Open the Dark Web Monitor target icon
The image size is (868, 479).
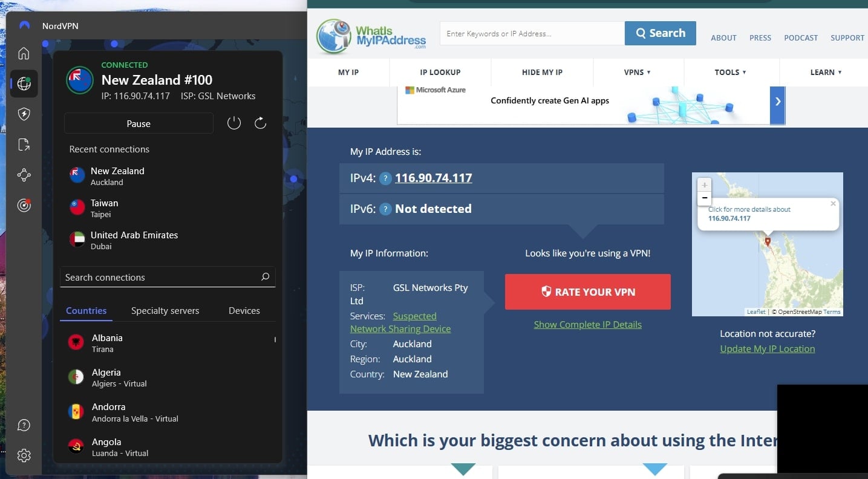coord(24,205)
